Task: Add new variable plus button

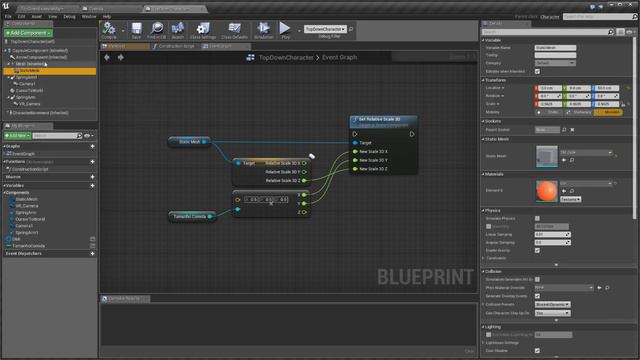Action: [92, 185]
